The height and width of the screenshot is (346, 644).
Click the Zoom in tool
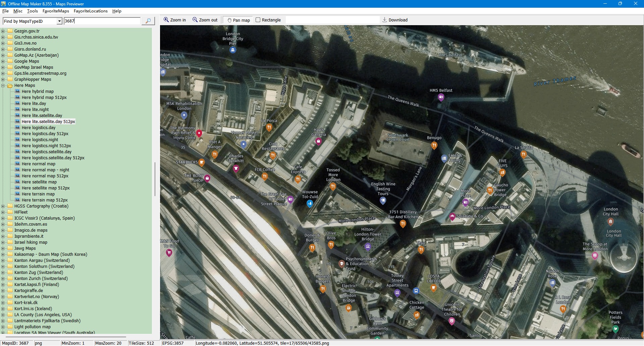(175, 20)
